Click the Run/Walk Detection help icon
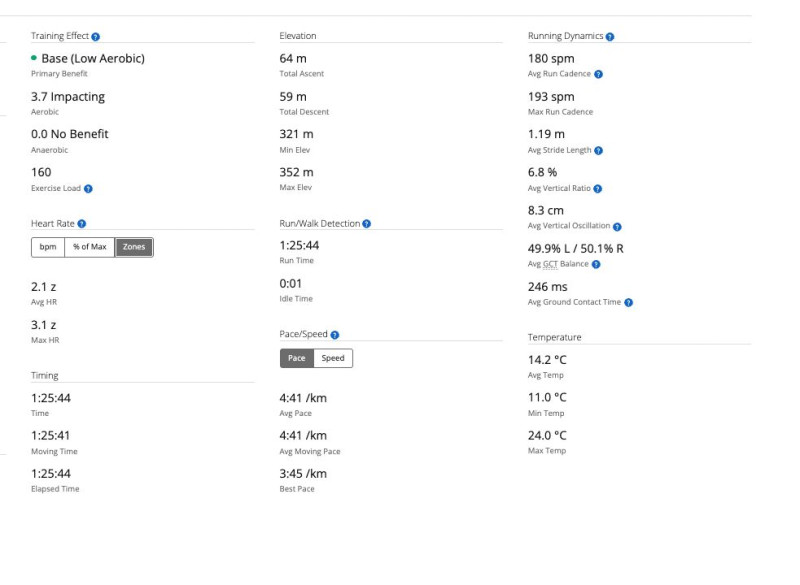The image size is (800, 585). coord(367,224)
